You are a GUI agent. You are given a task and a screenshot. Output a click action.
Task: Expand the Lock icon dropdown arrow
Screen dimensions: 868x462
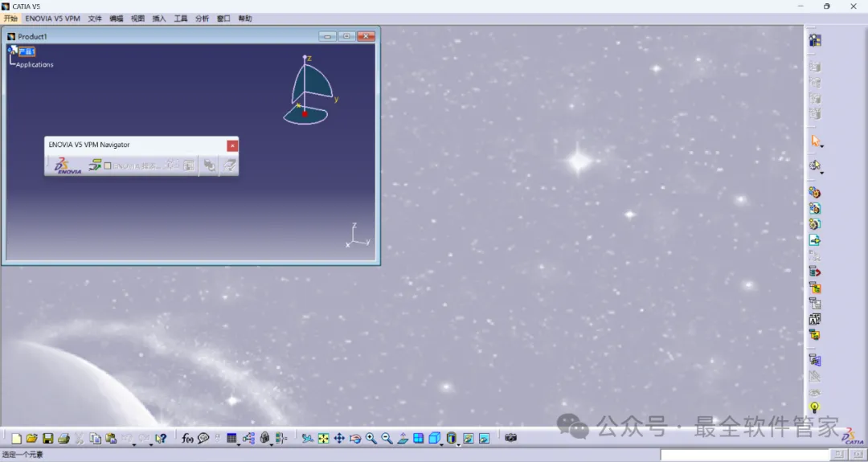click(272, 444)
